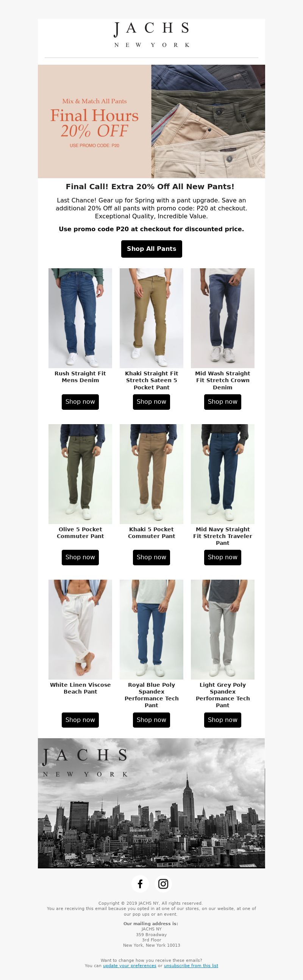Open the Instagram icon link

pyautogui.click(x=163, y=884)
